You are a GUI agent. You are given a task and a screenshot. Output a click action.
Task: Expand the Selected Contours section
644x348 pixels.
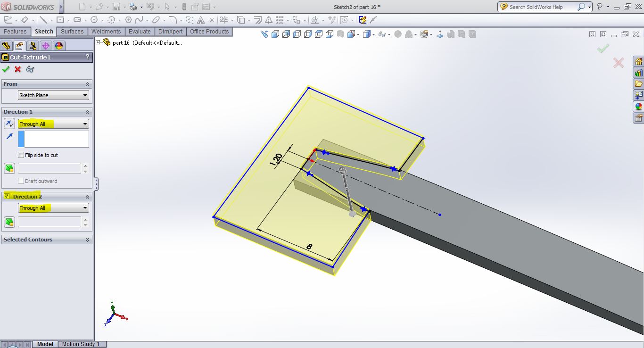coord(87,240)
